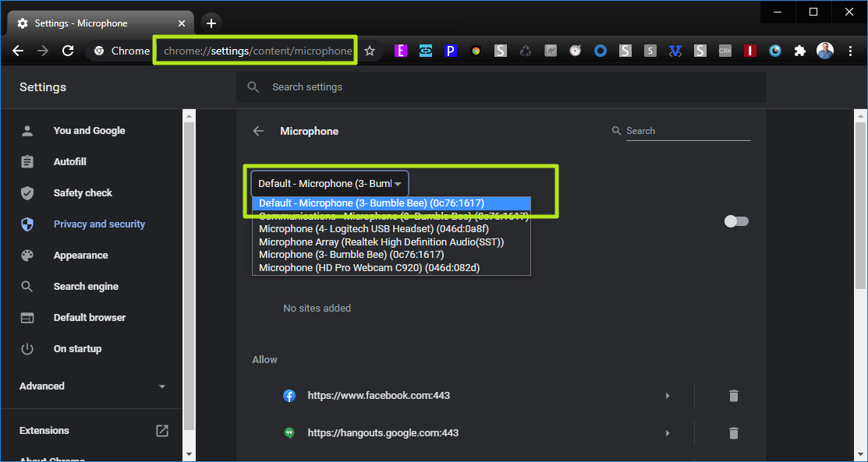Viewport: 868px width, 462px height.
Task: Bookmark this page with the star icon
Action: [370, 51]
